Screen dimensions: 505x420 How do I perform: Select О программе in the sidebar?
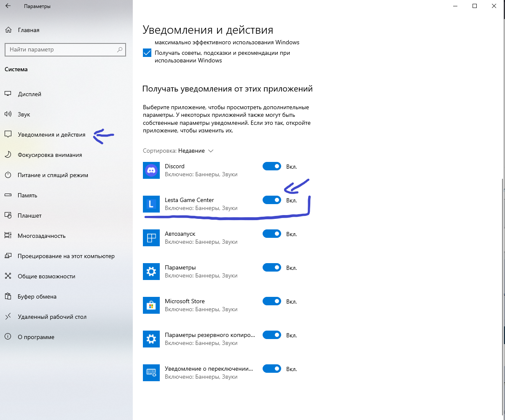[36, 337]
